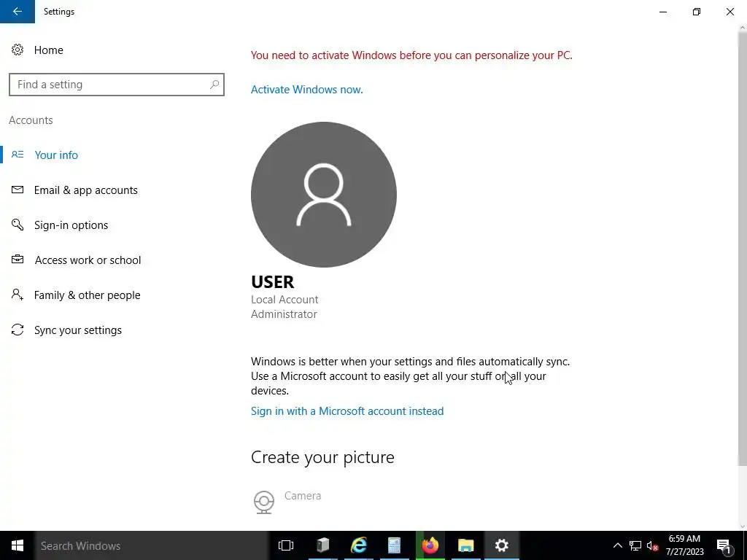Screen dimensions: 747x560
Task: Choose Camera to create your picture
Action: pyautogui.click(x=303, y=496)
